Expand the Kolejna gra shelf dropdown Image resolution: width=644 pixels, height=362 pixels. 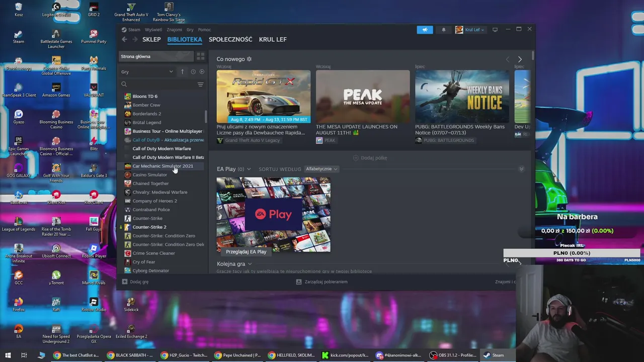point(250,264)
